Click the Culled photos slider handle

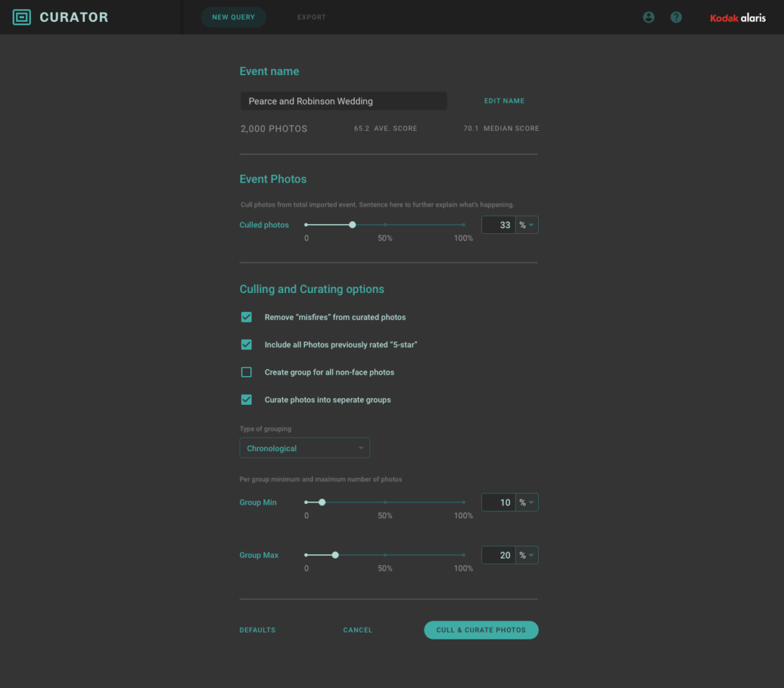pos(353,225)
